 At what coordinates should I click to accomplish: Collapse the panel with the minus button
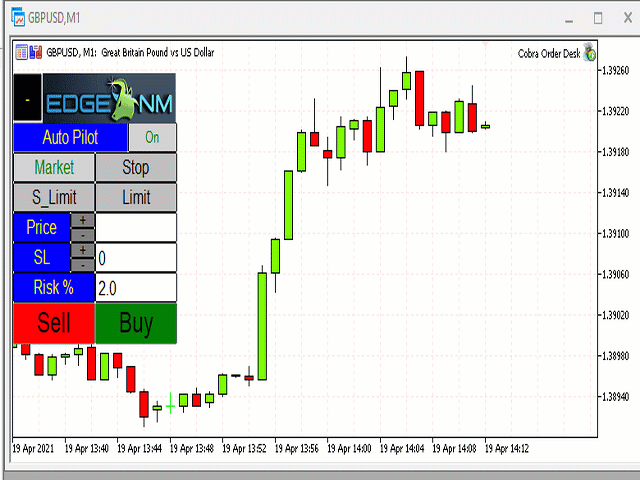pyautogui.click(x=28, y=98)
